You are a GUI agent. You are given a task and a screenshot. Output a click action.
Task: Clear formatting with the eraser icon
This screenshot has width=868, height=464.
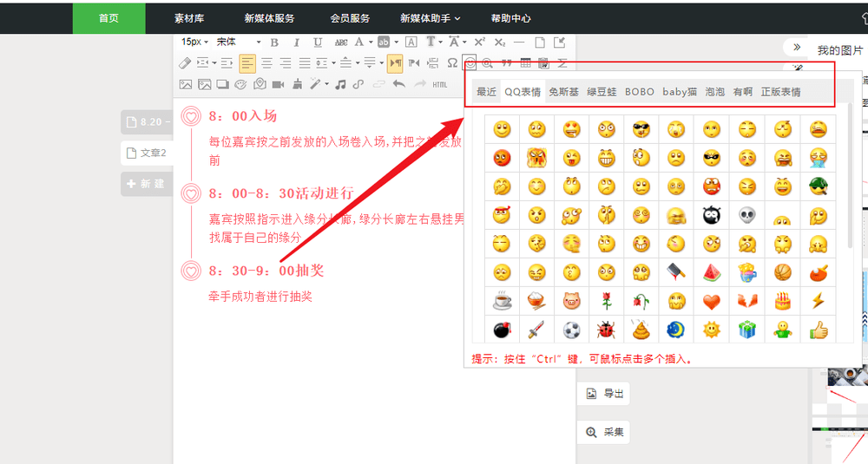coord(185,63)
